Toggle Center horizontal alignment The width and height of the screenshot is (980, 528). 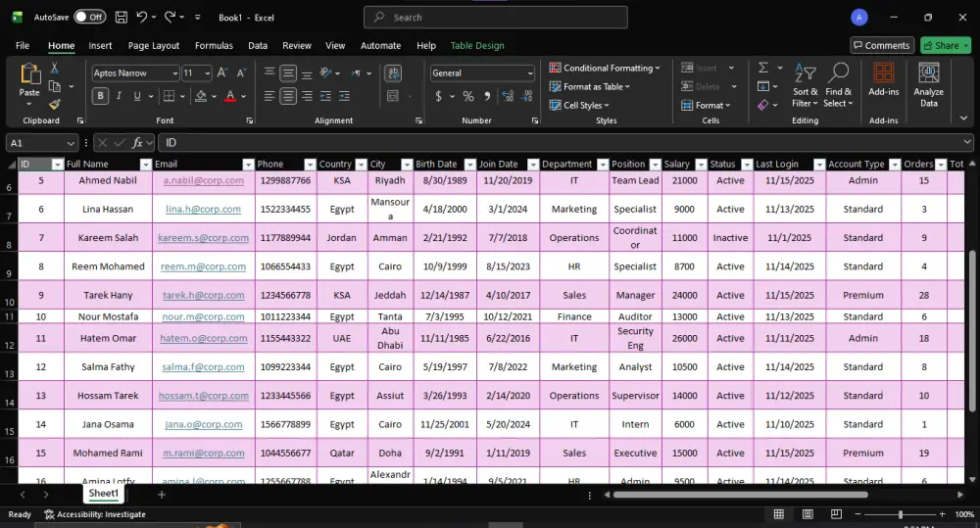288,96
